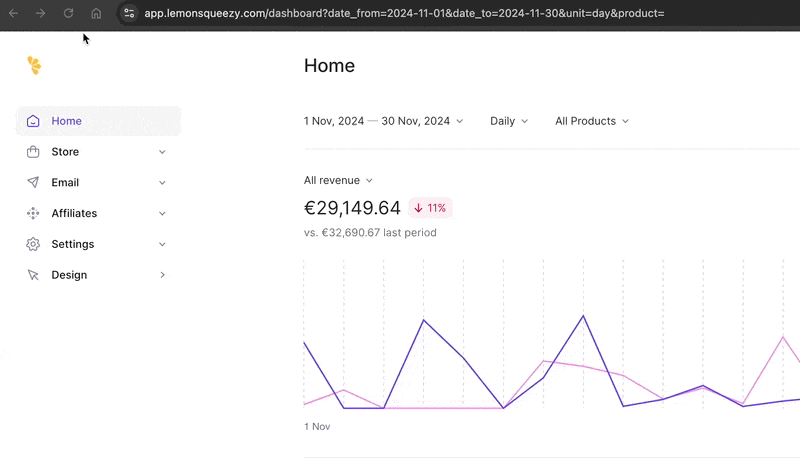This screenshot has width=800, height=458.
Task: Expand the Affiliates submenu chevron
Action: pyautogui.click(x=162, y=213)
